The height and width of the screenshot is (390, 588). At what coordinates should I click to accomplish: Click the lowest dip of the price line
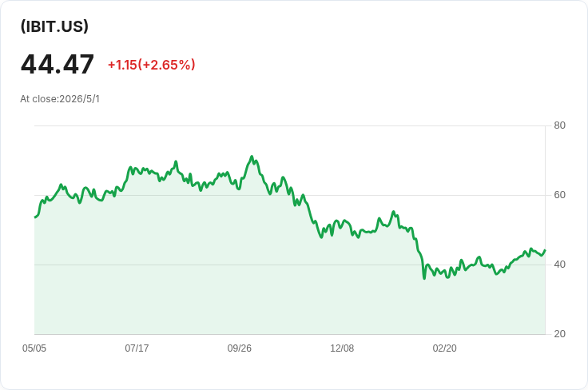[424, 278]
